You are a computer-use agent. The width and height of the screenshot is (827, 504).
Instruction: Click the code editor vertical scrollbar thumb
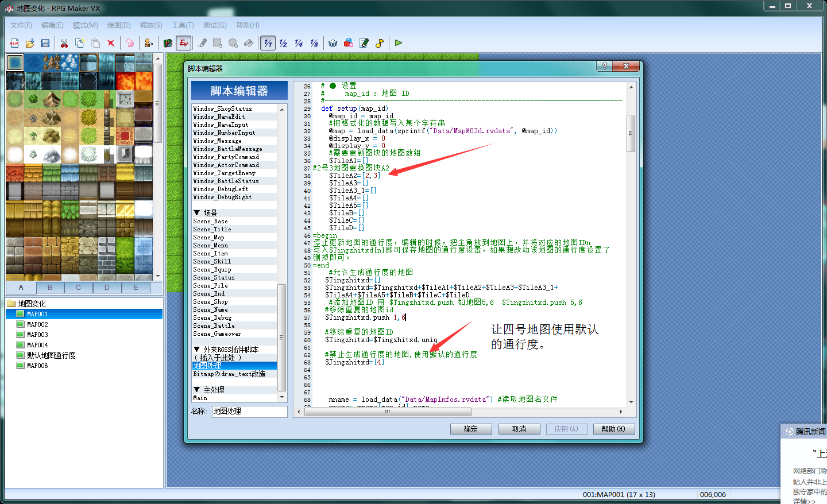coord(631,133)
